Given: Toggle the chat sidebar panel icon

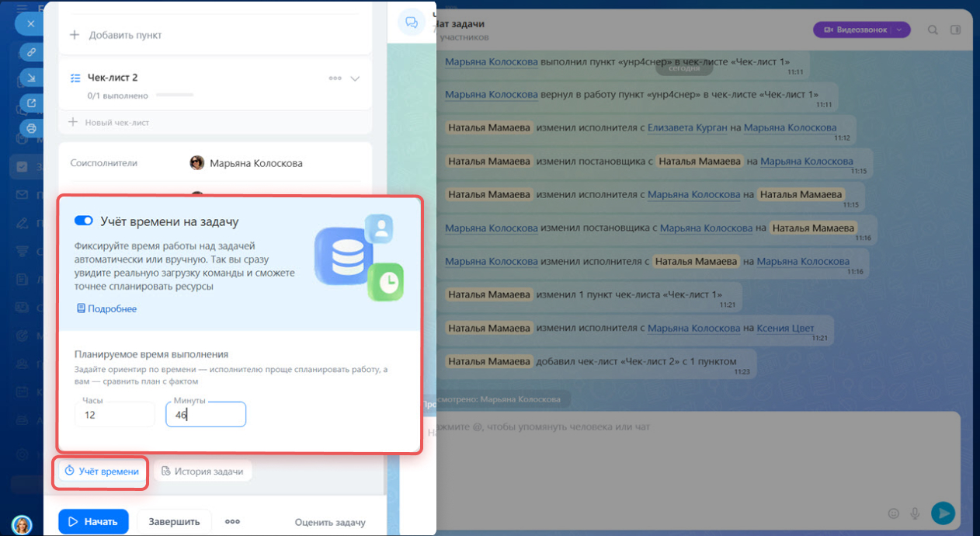Looking at the screenshot, I should pyautogui.click(x=955, y=30).
